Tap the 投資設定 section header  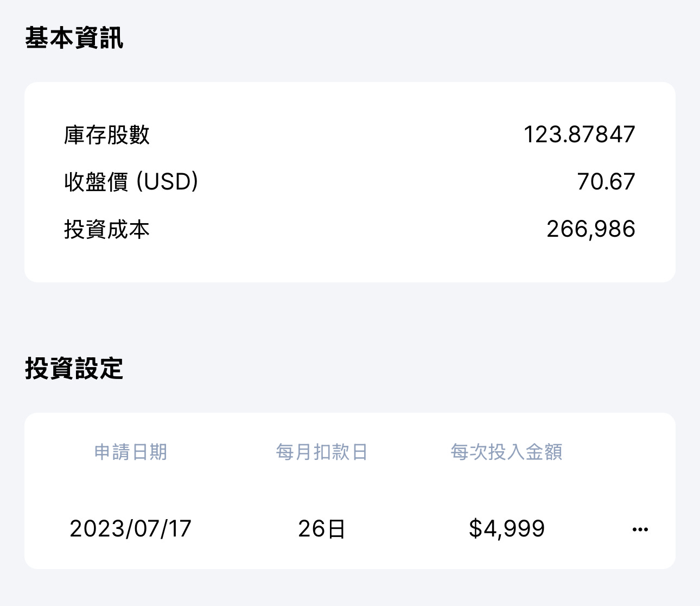(72, 369)
